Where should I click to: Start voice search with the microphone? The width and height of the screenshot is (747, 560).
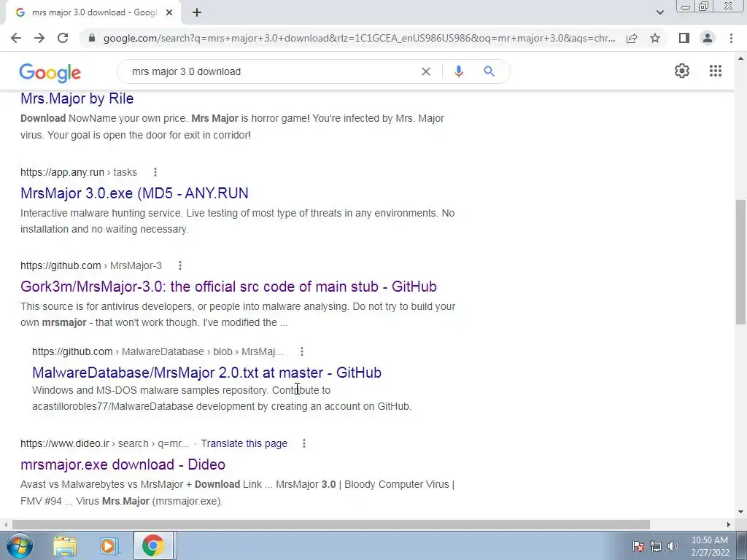pos(458,71)
